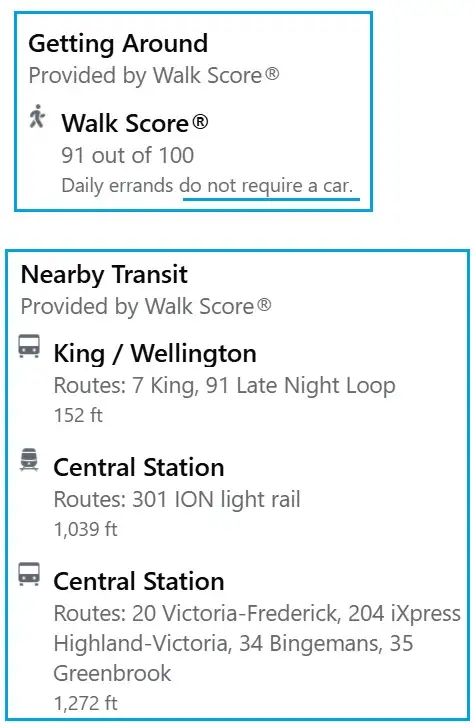Open the Central Station bus entry
Image resolution: width=474 pixels, height=727 pixels.
(139, 581)
